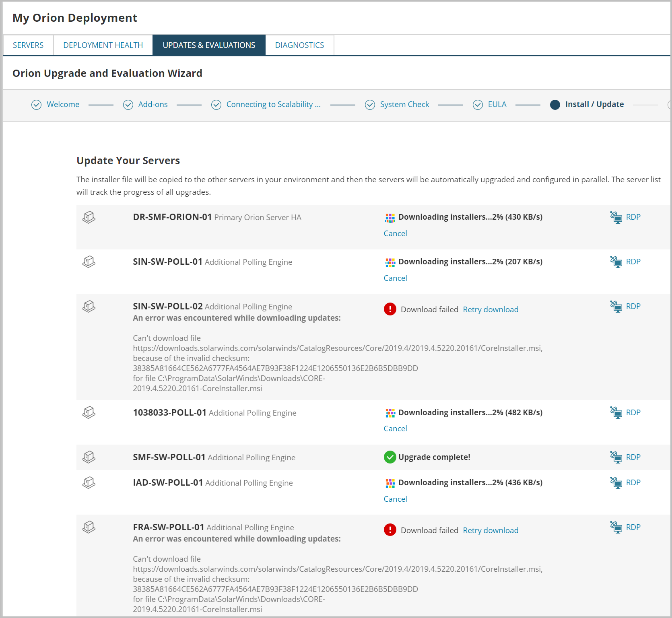Viewport: 672px width, 618px height.
Task: Jump to the System Check step
Action: (x=404, y=104)
